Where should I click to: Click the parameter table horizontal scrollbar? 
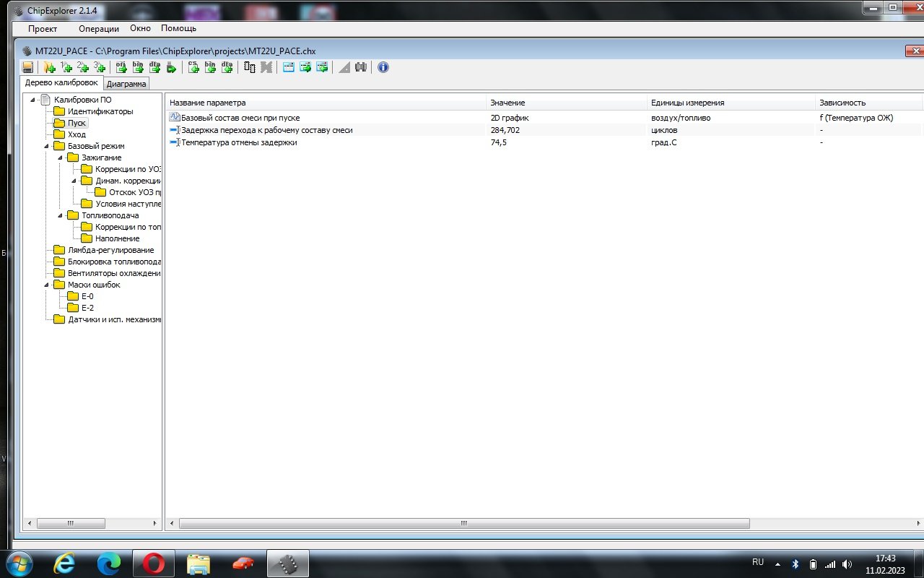[463, 523]
